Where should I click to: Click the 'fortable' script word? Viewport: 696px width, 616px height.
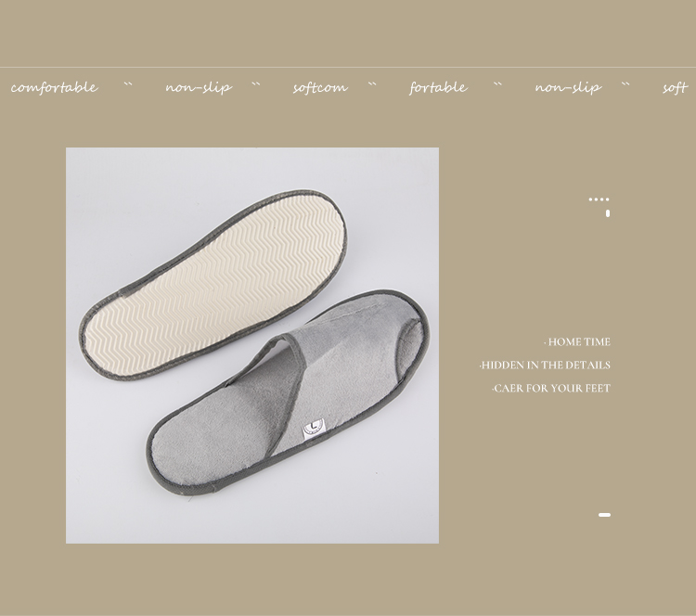[438, 87]
